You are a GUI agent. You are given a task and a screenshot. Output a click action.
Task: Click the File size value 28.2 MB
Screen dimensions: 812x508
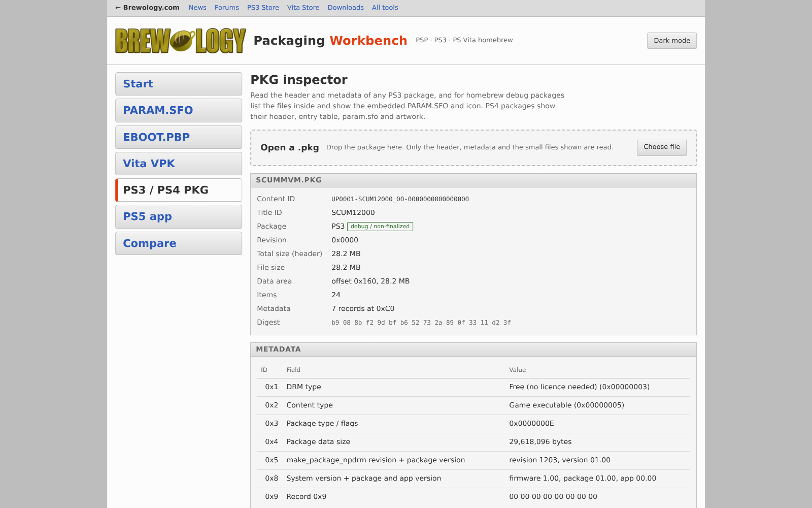tap(346, 268)
